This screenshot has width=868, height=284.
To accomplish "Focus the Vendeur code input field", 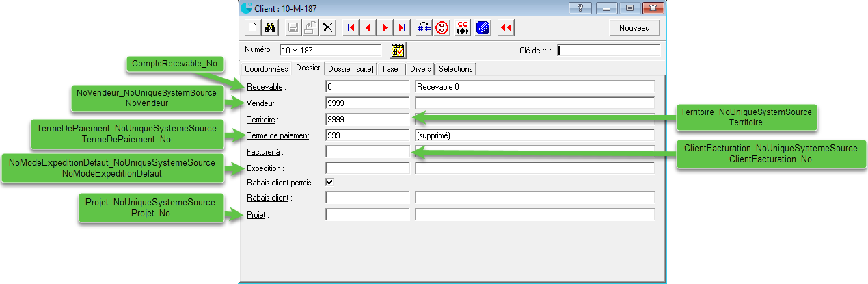I will 367,103.
